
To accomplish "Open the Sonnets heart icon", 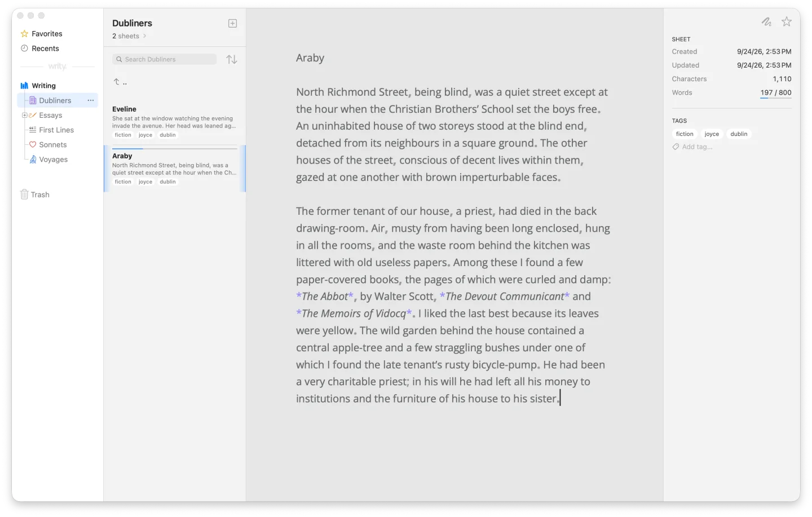I will [33, 145].
